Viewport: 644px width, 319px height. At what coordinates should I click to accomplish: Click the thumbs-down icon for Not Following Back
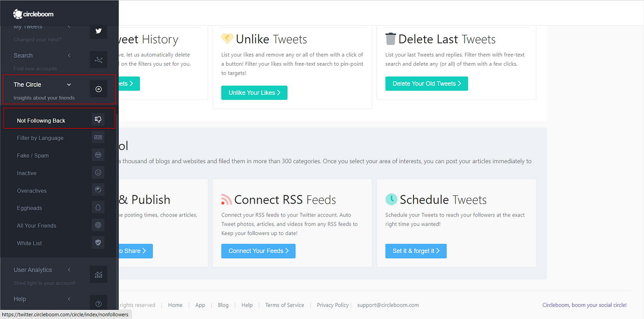[x=98, y=120]
